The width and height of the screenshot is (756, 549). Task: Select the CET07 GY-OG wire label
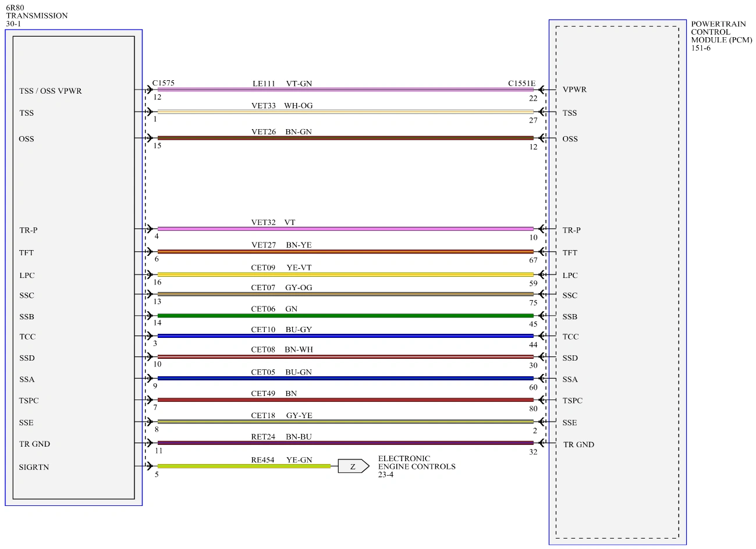pyautogui.click(x=282, y=288)
